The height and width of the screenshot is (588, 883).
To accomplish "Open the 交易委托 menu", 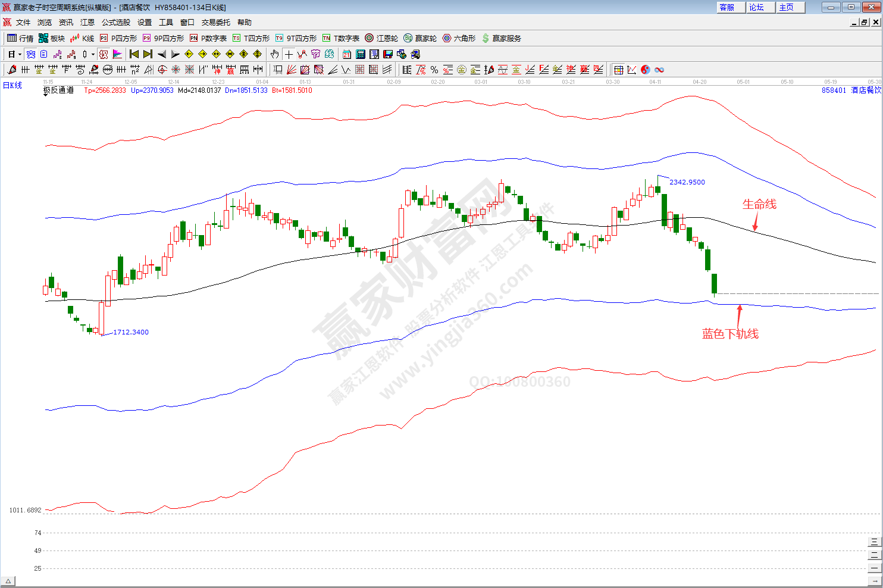I will (215, 23).
